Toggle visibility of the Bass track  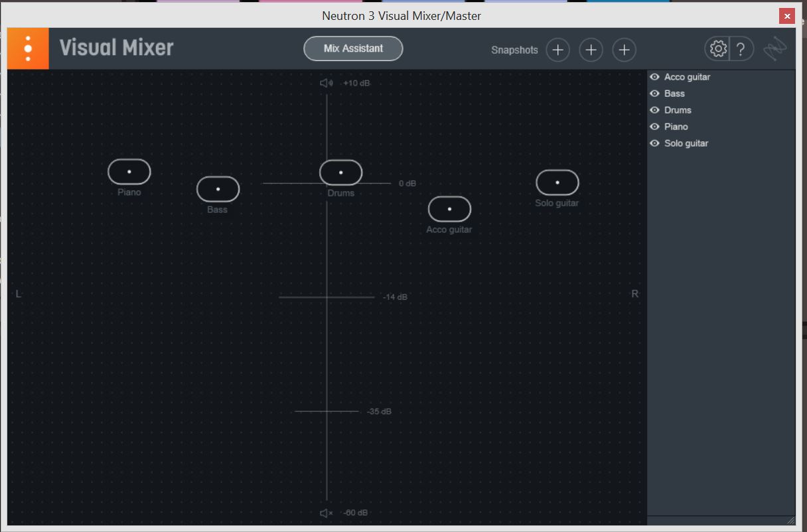coord(654,94)
